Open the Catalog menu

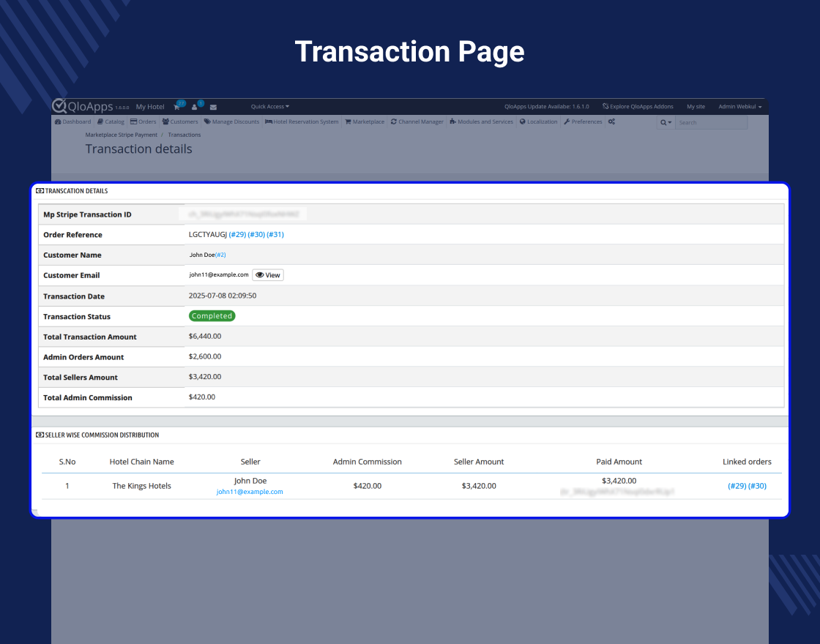click(x=111, y=121)
